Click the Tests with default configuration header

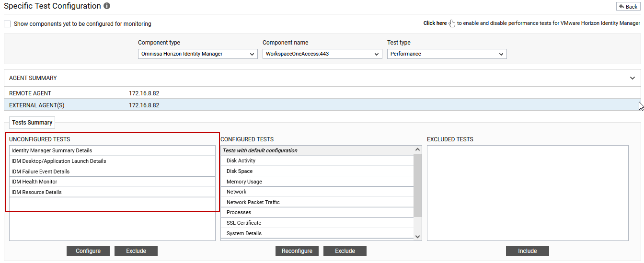click(x=317, y=150)
